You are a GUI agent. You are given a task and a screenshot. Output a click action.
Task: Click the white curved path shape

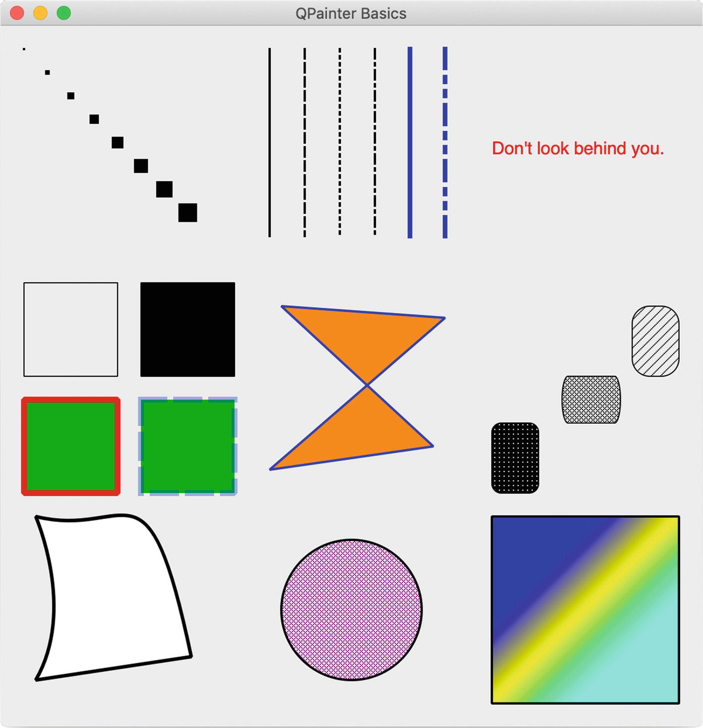coord(113,597)
